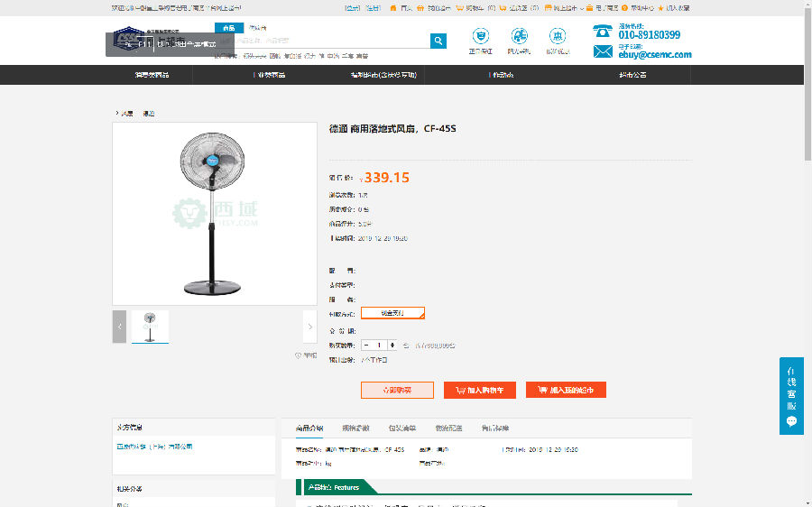This screenshot has width=812, height=507.
Task: Open the third navigation item with parentheses
Action: pyautogui.click(x=383, y=75)
